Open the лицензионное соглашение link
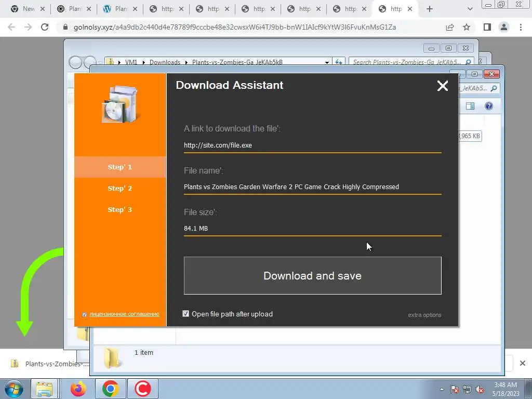The image size is (532, 399). click(x=124, y=314)
